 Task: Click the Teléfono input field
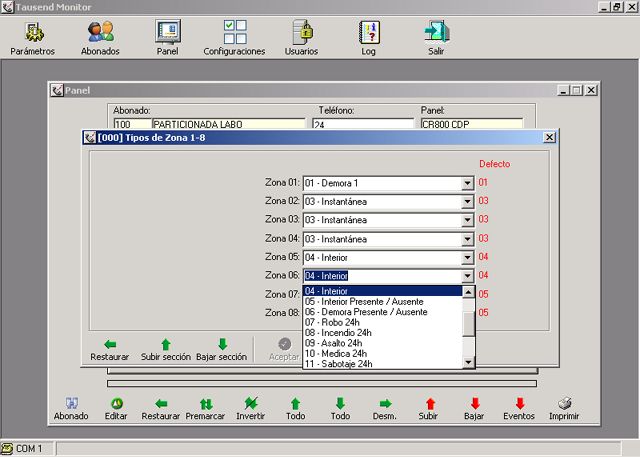click(x=363, y=124)
